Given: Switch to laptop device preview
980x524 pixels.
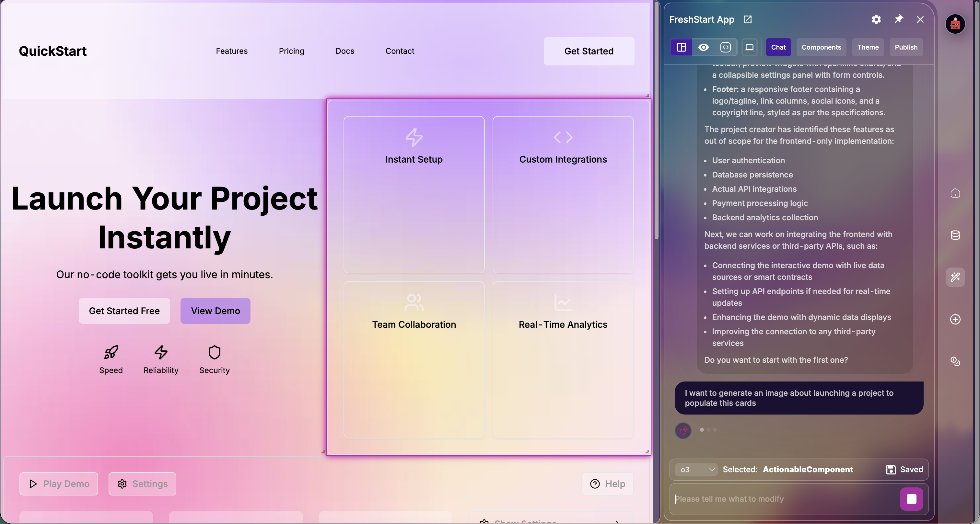Looking at the screenshot, I should pos(749,47).
